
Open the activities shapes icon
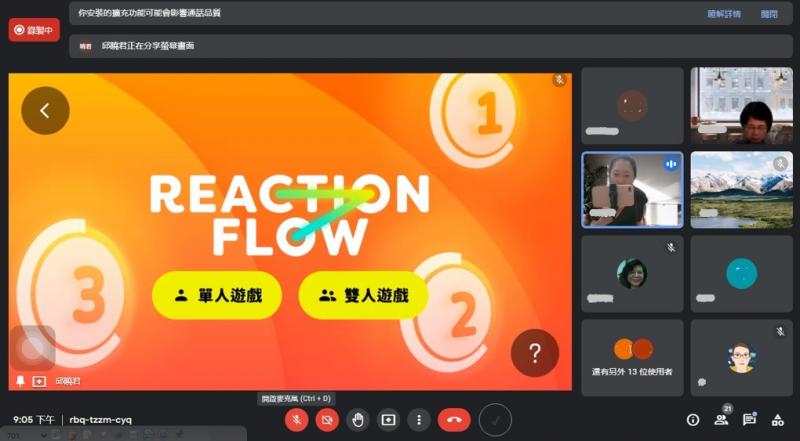778,420
